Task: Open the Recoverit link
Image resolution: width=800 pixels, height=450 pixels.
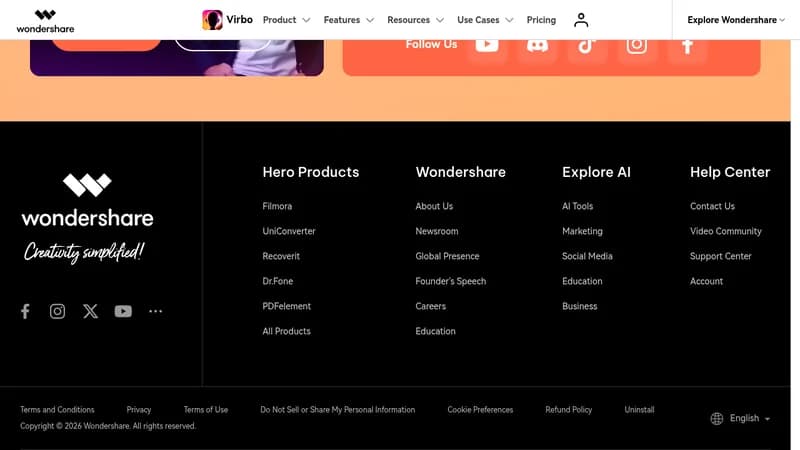Action: [x=281, y=256]
